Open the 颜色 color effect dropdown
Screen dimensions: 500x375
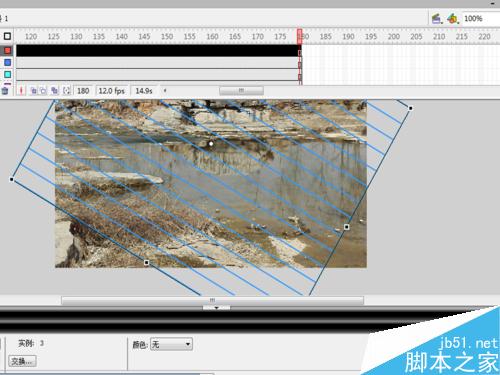(171, 344)
